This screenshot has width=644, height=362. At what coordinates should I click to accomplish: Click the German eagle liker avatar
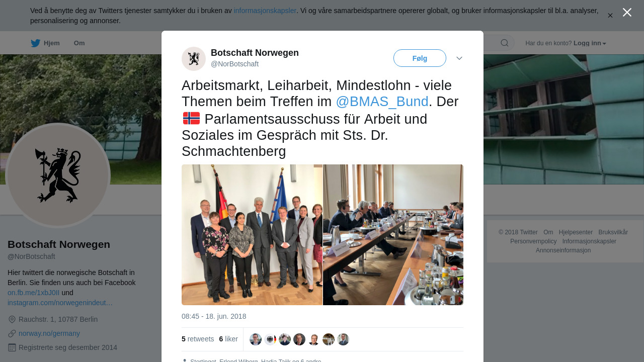(270, 339)
